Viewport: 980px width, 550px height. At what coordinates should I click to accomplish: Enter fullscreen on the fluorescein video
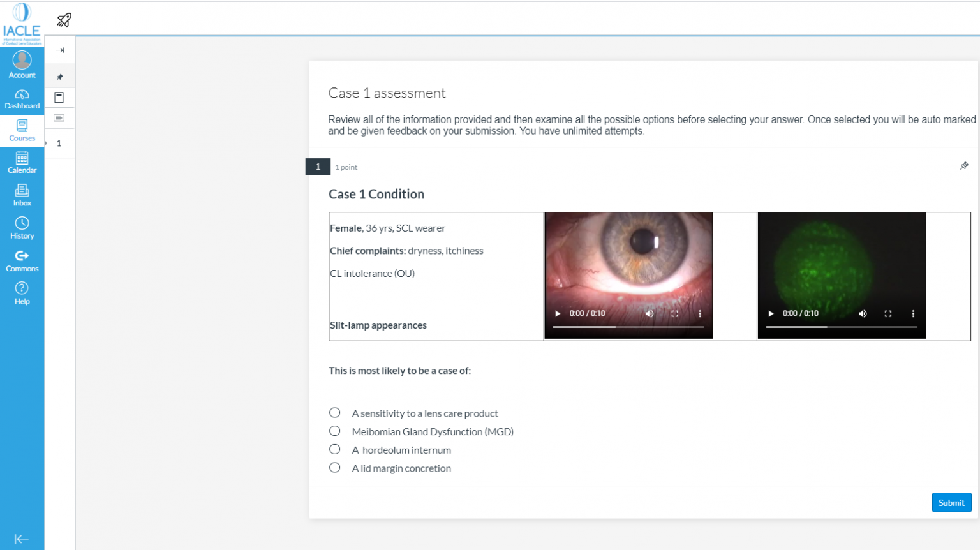(887, 313)
